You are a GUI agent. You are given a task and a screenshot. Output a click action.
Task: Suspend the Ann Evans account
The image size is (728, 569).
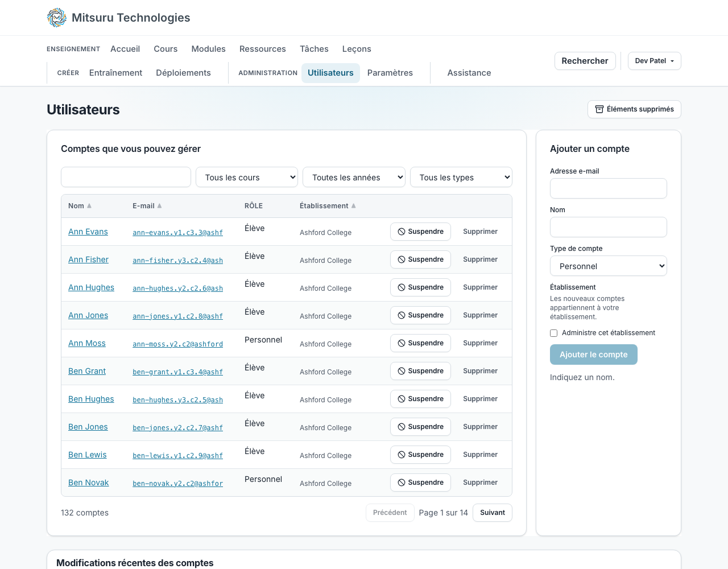click(x=420, y=232)
